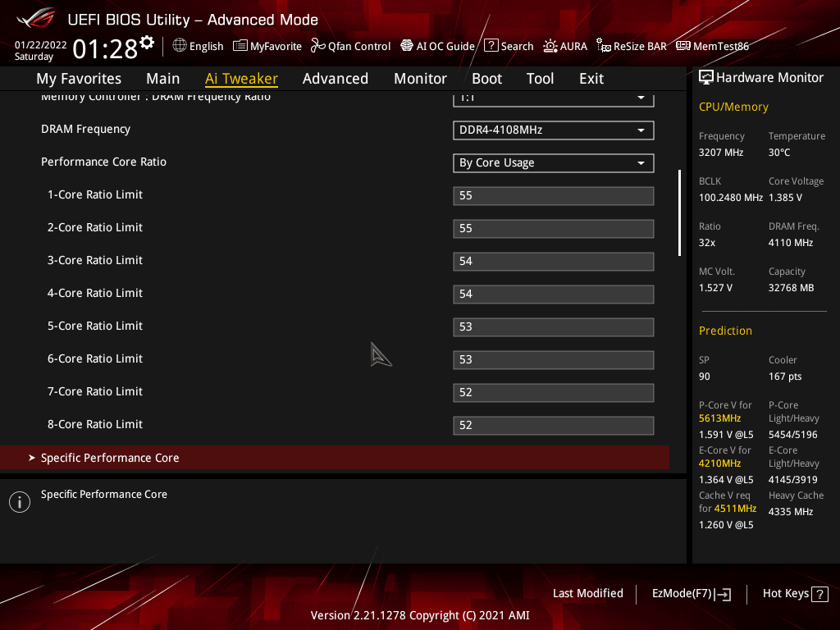This screenshot has height=630, width=840.
Task: Click the 5613MHz P-Core value
Action: tap(719, 418)
